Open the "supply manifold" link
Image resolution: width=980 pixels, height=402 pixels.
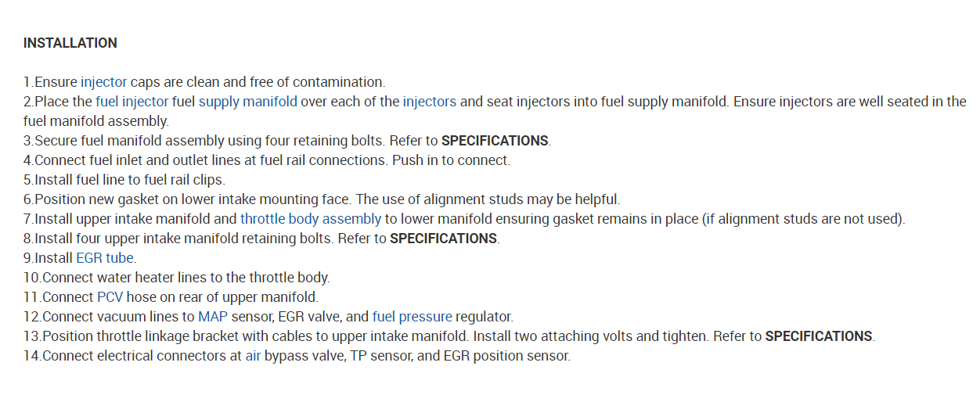pyautogui.click(x=247, y=102)
